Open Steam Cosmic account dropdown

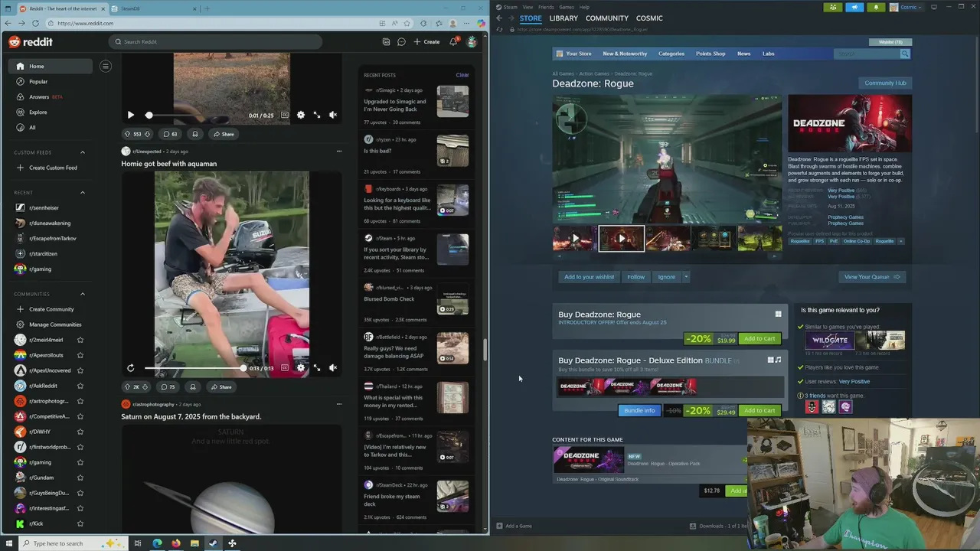[x=909, y=7]
